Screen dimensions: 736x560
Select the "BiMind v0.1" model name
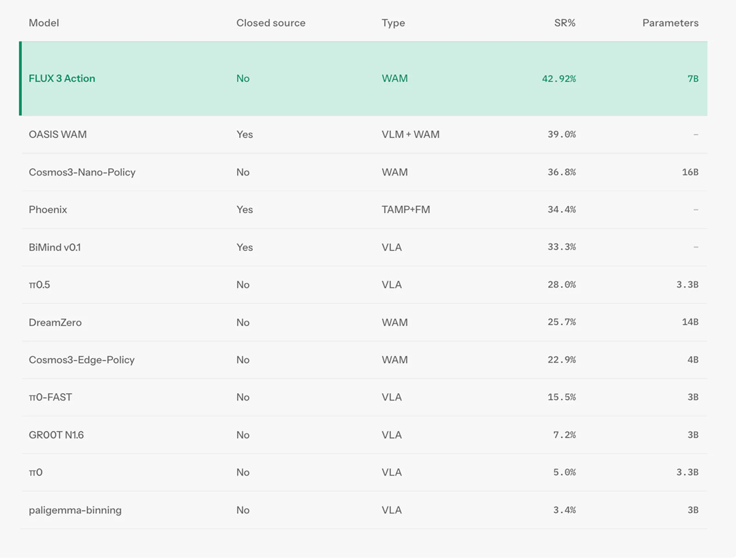55,247
